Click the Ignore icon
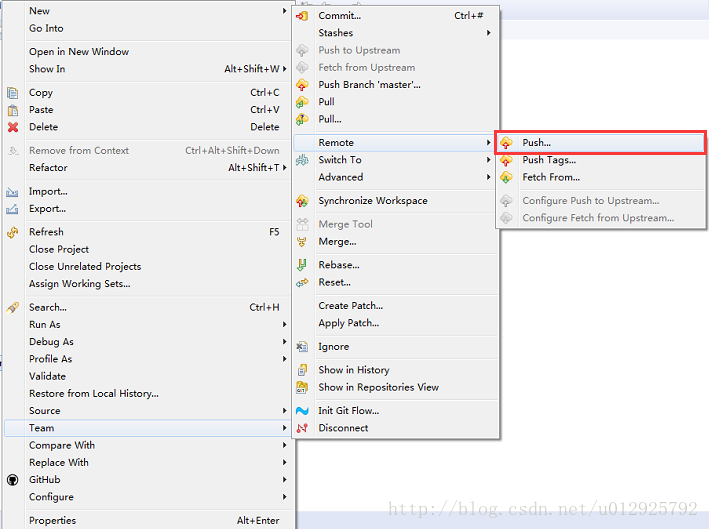This screenshot has height=529, width=709. [302, 347]
